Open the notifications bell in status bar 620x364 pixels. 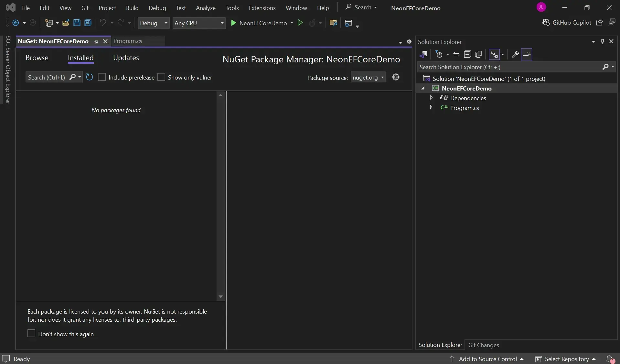coord(610,359)
